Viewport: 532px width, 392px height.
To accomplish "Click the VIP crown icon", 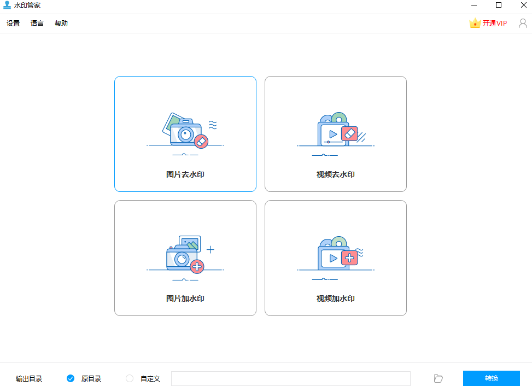I will [x=475, y=23].
